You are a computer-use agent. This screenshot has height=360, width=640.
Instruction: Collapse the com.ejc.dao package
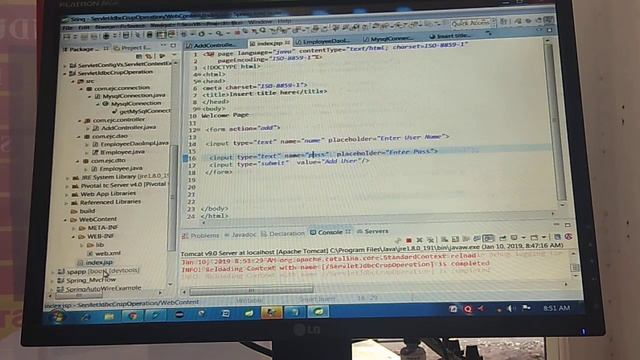[79, 137]
